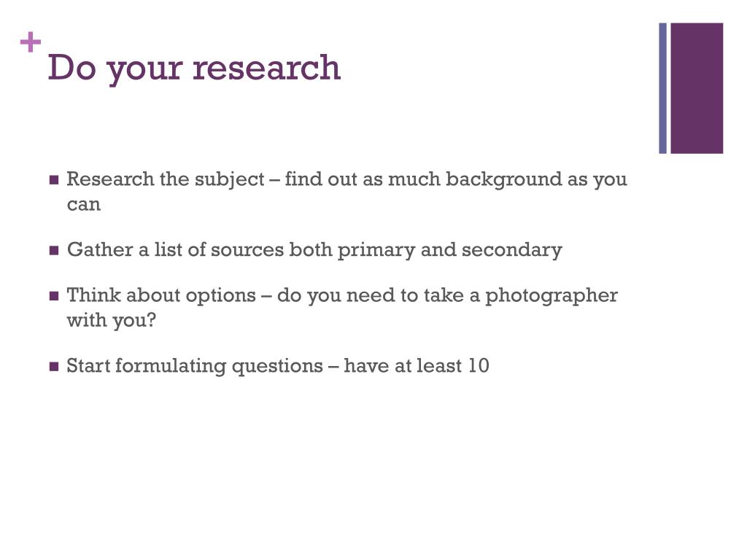This screenshot has width=747, height=560.
Task: Click the 'Start formulating questions' text
Action: (x=195, y=366)
